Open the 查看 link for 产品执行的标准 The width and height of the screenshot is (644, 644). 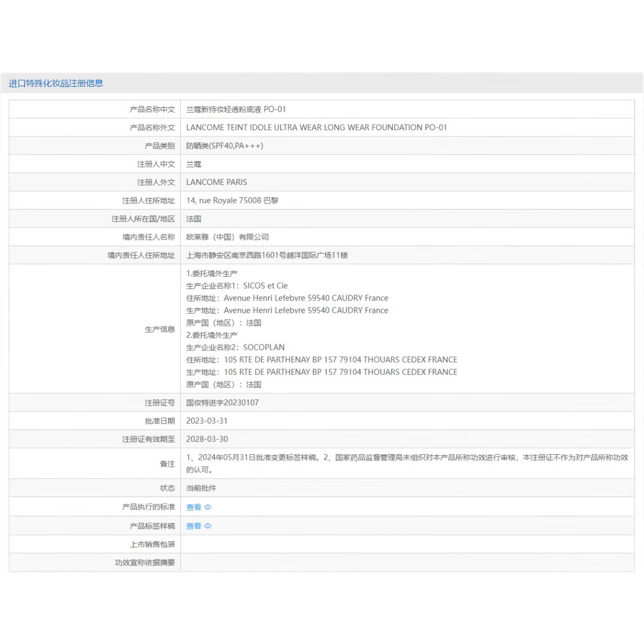[194, 507]
